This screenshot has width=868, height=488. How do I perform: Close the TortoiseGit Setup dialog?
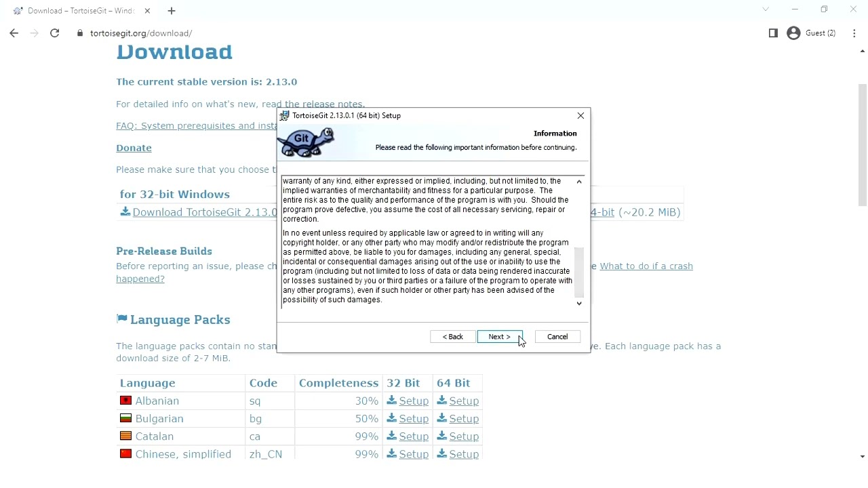580,116
